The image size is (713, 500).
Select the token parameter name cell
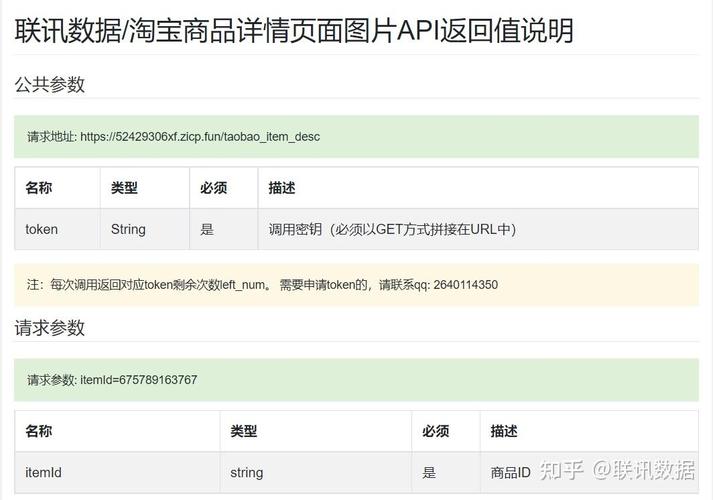coord(42,229)
